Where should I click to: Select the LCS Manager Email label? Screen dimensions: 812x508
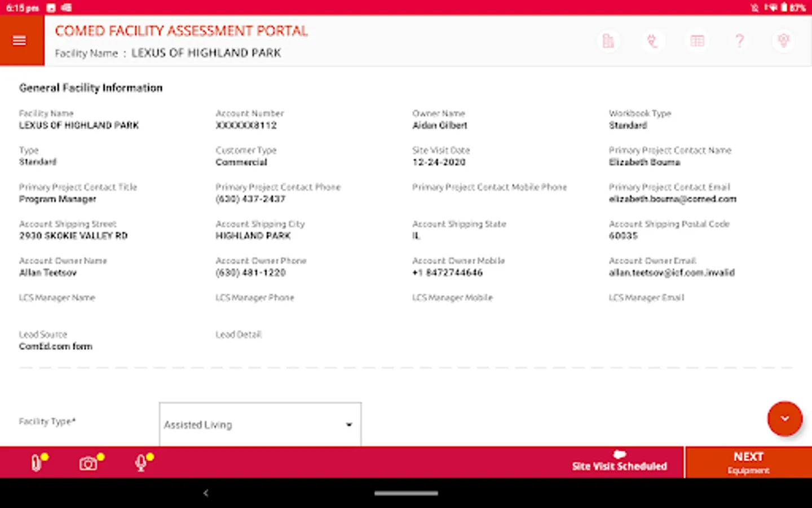pyautogui.click(x=646, y=297)
